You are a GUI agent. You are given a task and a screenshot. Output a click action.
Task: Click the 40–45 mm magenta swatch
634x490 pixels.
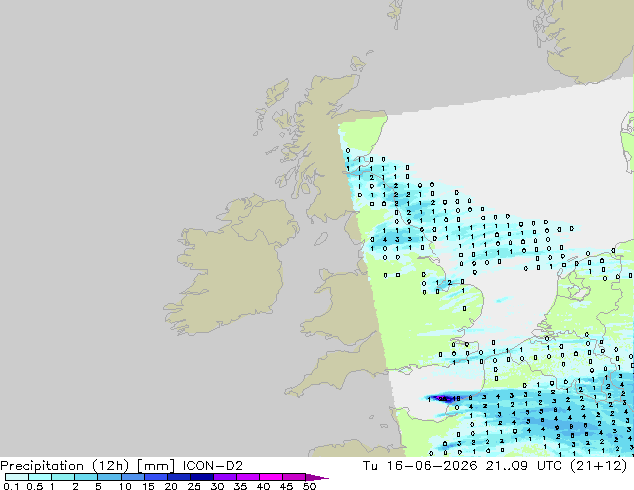271,477
